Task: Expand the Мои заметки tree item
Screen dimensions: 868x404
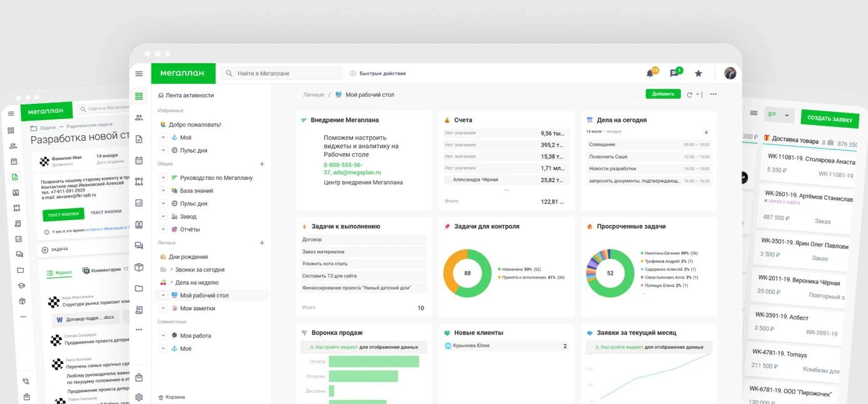Action: 163,308
